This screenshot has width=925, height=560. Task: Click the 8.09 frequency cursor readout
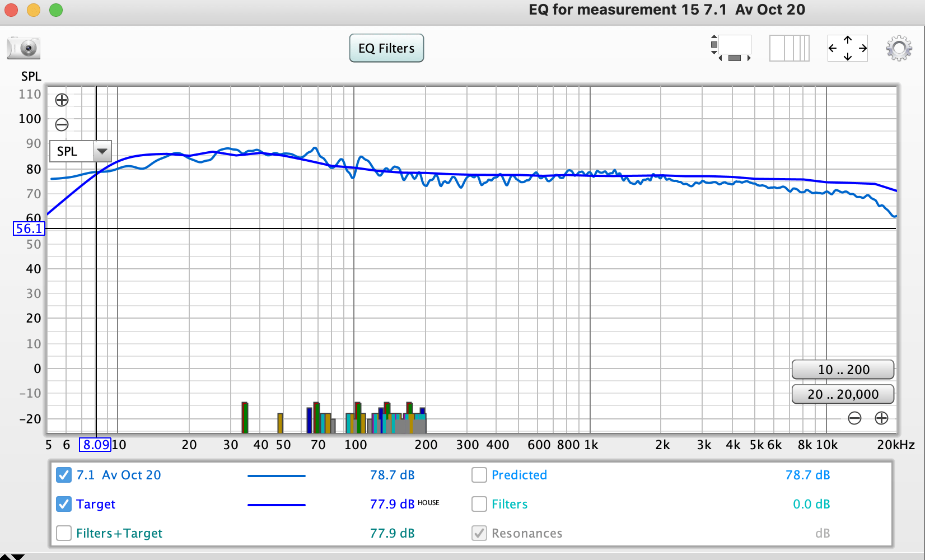[95, 445]
